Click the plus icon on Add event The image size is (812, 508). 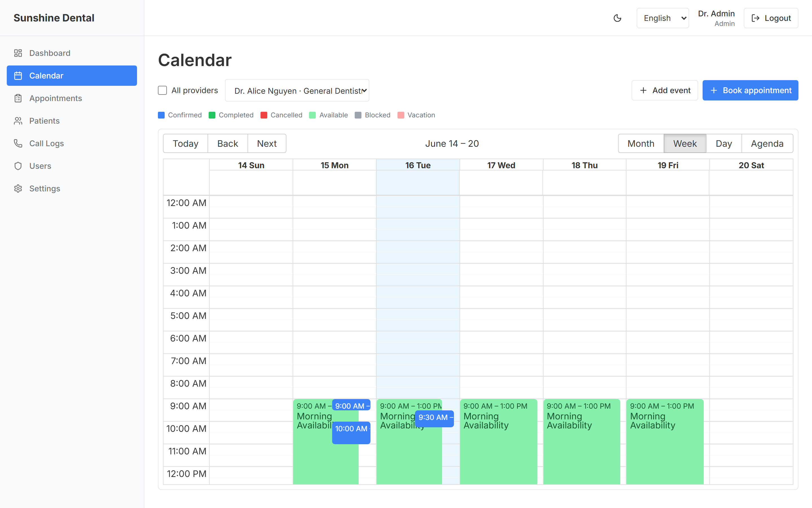tap(643, 90)
